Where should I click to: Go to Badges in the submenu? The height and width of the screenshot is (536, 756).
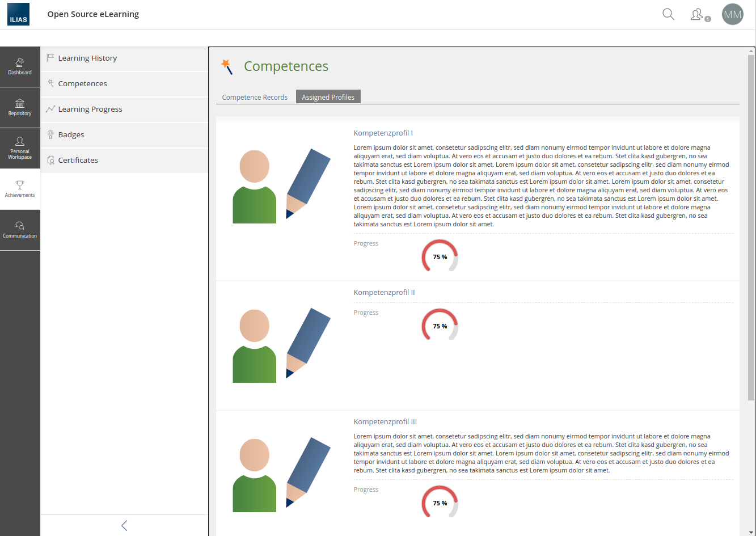[71, 135]
